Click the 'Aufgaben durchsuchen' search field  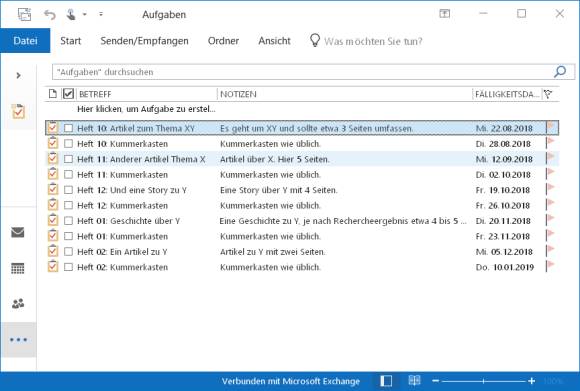[303, 72]
